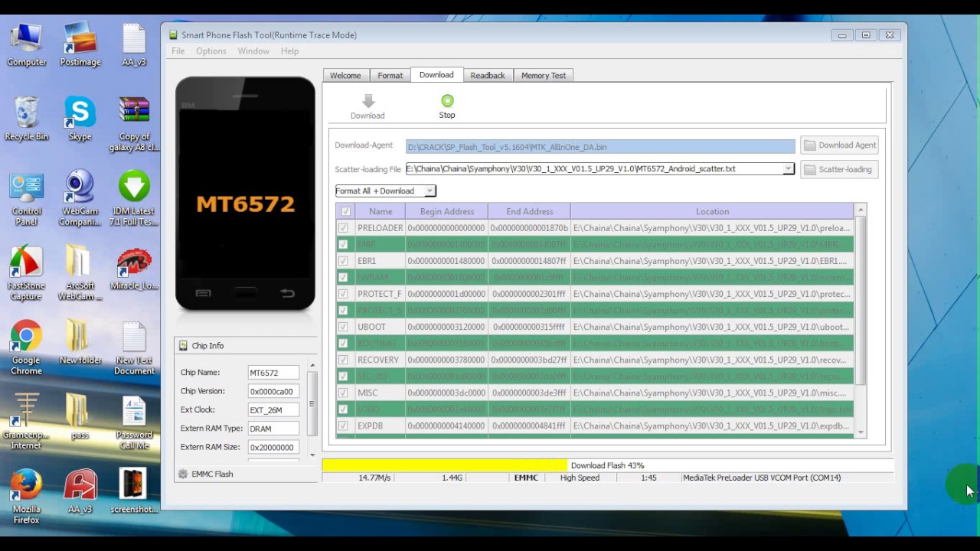Open Control Panel desktop icon
The image size is (980, 551).
pyautogui.click(x=27, y=199)
